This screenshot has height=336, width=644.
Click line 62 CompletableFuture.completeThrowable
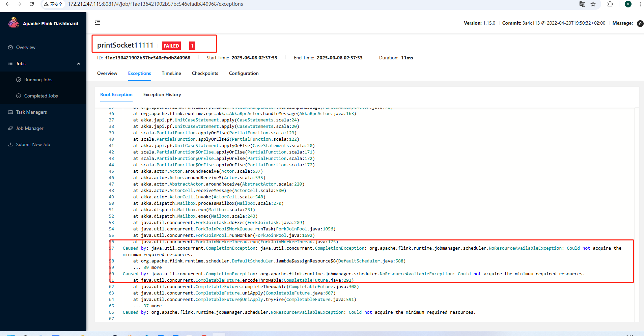[246, 286]
